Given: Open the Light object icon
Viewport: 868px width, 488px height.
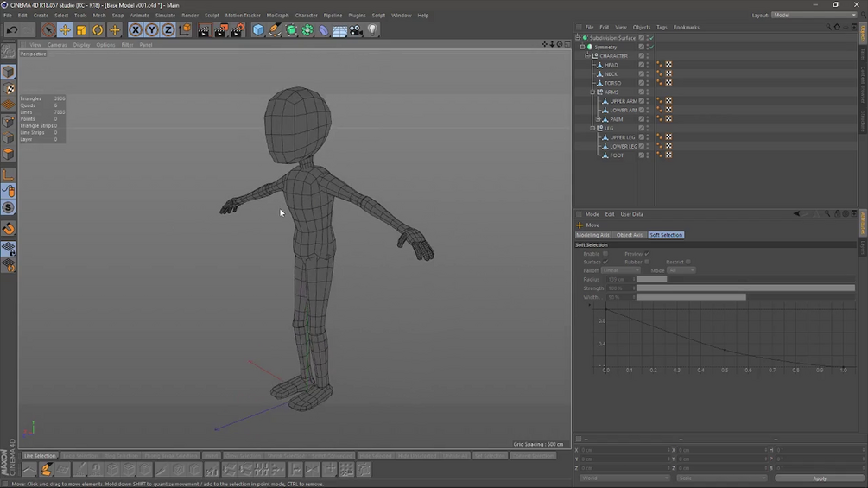Looking at the screenshot, I should [x=372, y=30].
